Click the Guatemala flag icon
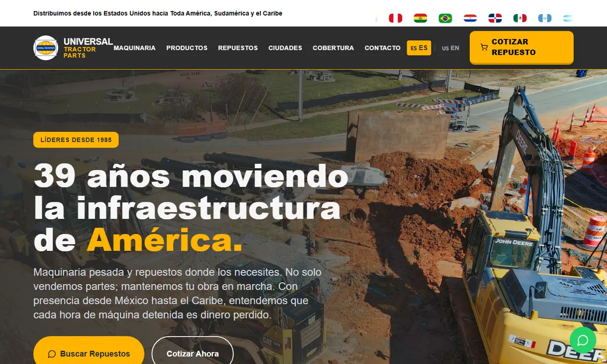 [x=545, y=18]
